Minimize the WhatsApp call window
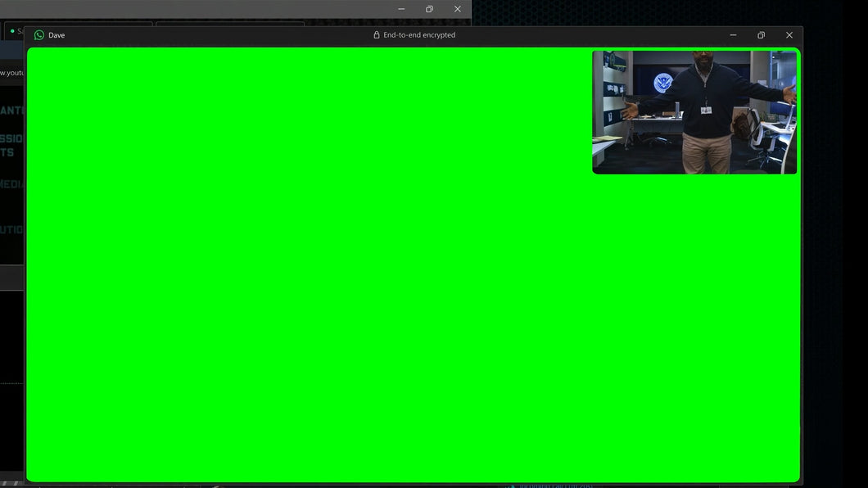Screen dimensions: 868x488 click(733, 35)
